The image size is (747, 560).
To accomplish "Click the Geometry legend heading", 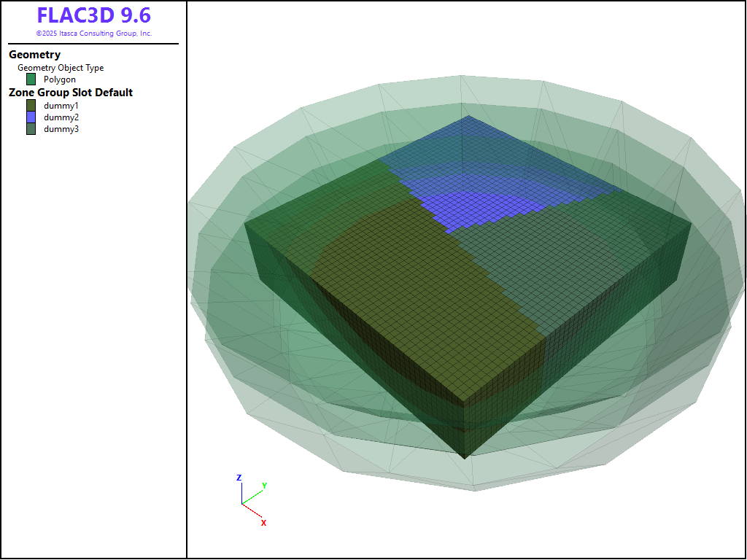I will (34, 55).
